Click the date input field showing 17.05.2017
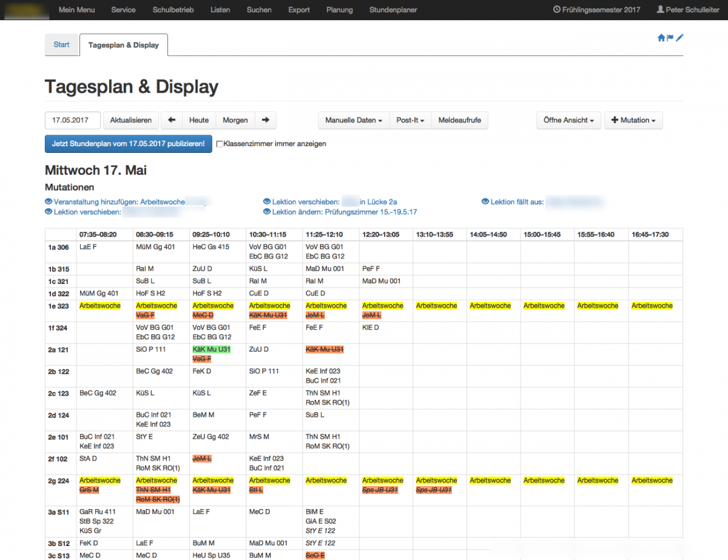This screenshot has width=728, height=560. coord(73,120)
